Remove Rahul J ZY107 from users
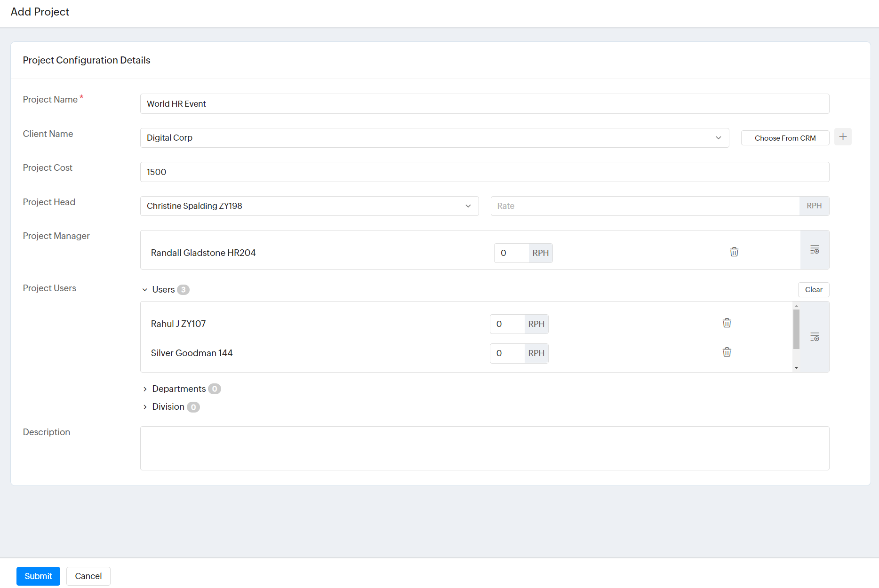 click(x=727, y=323)
